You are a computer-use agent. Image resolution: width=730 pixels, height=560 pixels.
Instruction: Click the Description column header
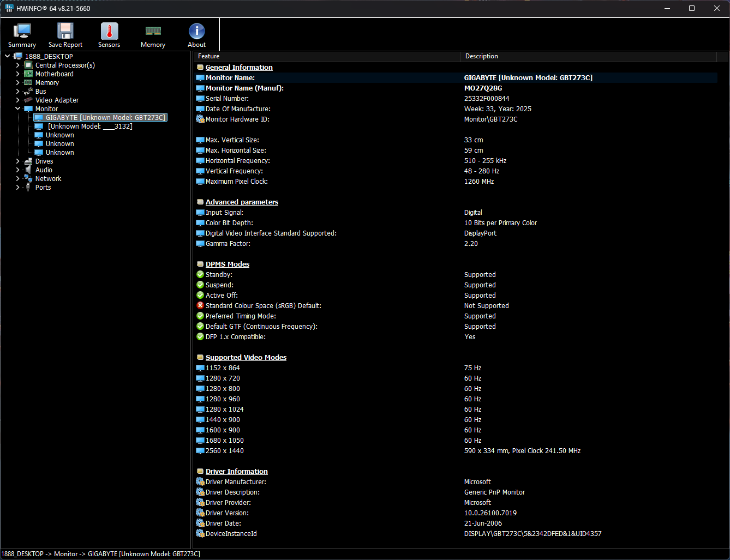589,56
